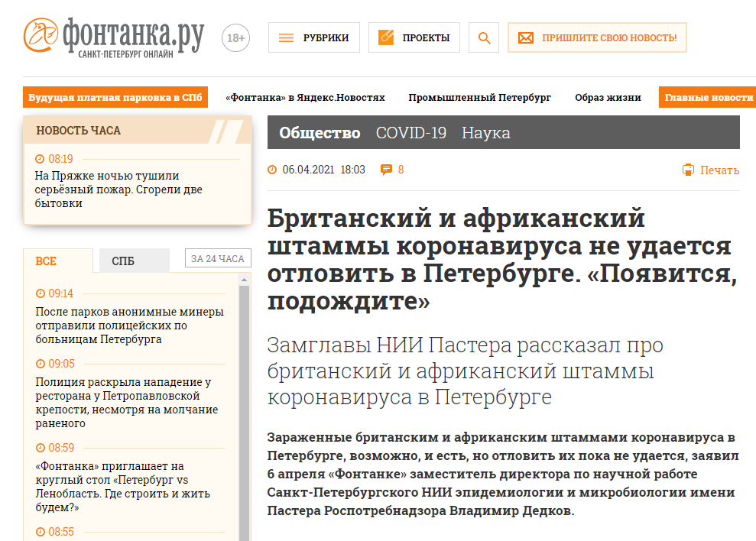The image size is (756, 541).
Task: Click the hamburger icon beside Рубрики
Action: [x=287, y=37]
